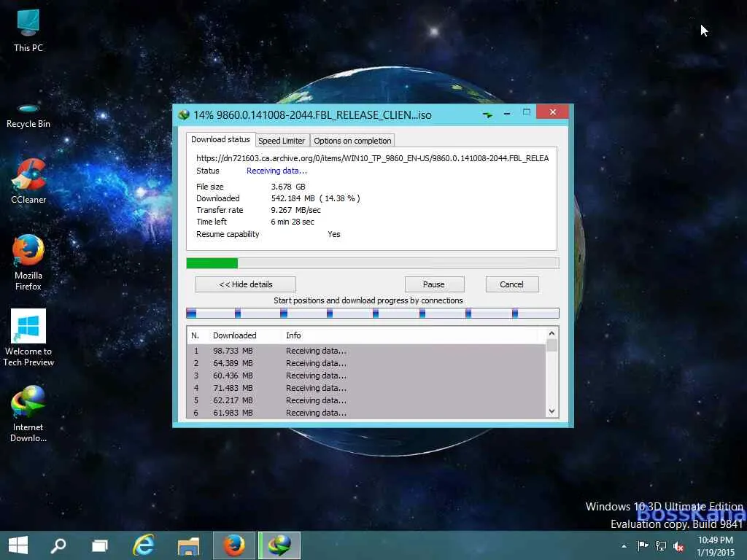Image resolution: width=747 pixels, height=560 pixels.
Task: Open the Recycle Bin desktop icon
Action: click(28, 114)
